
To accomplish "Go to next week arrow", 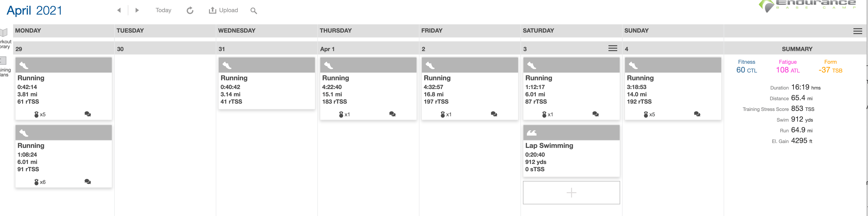I will pos(137,10).
